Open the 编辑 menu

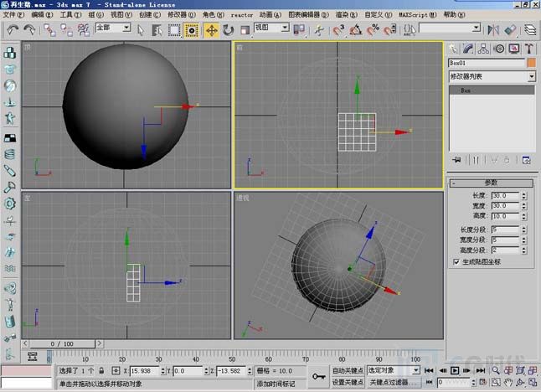42,15
